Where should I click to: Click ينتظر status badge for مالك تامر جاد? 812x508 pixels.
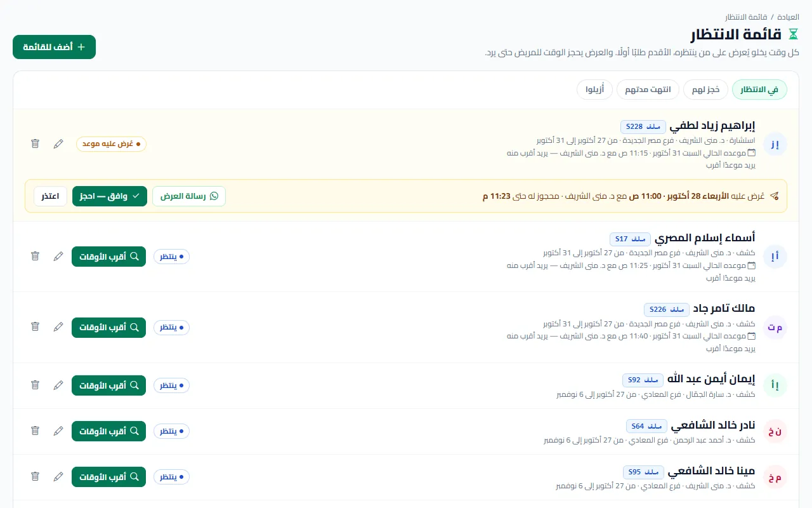[171, 328]
